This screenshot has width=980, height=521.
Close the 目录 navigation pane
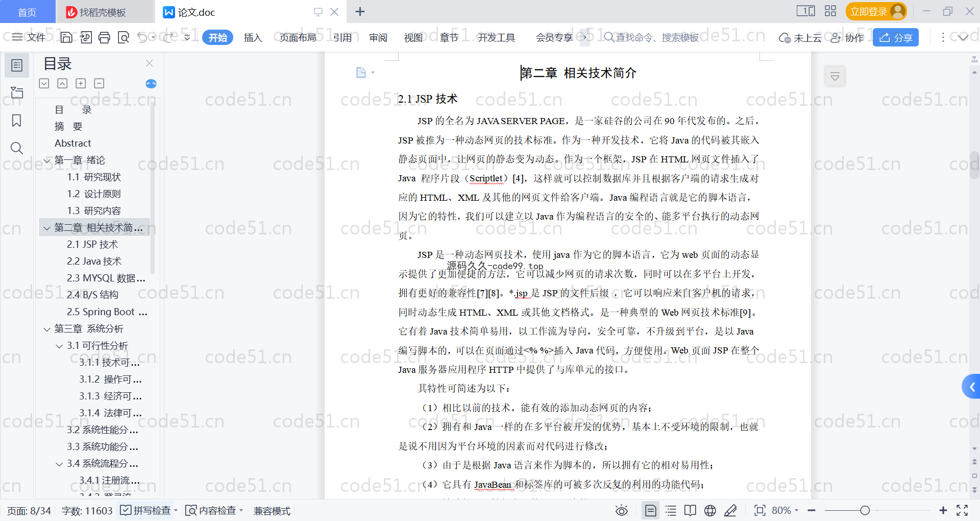tap(149, 63)
